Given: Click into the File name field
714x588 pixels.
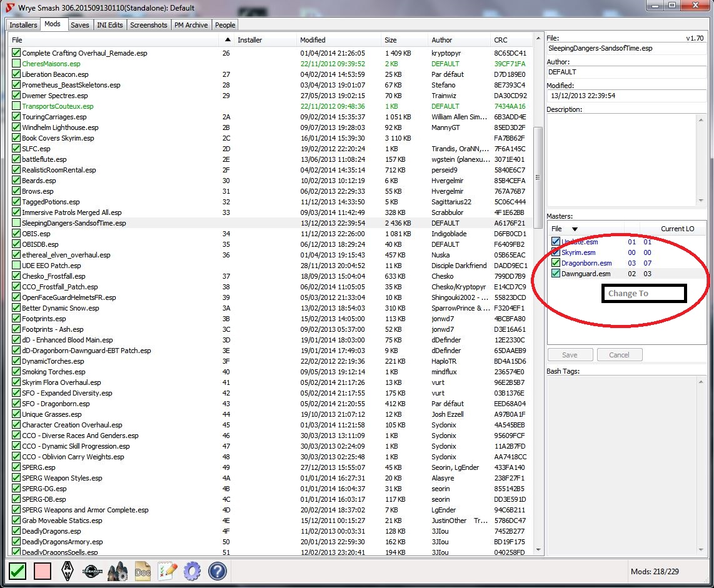Looking at the screenshot, I should click(626, 48).
